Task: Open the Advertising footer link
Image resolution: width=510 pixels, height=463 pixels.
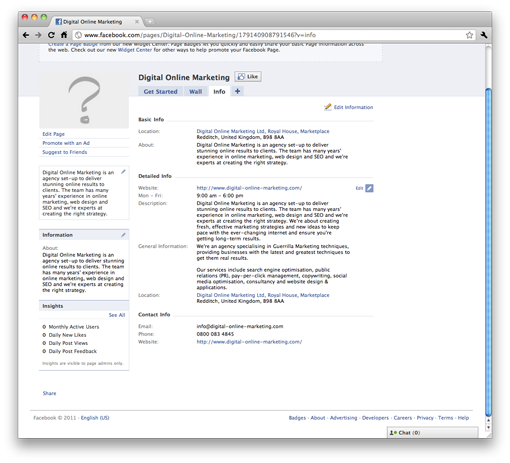Action: [x=343, y=418]
